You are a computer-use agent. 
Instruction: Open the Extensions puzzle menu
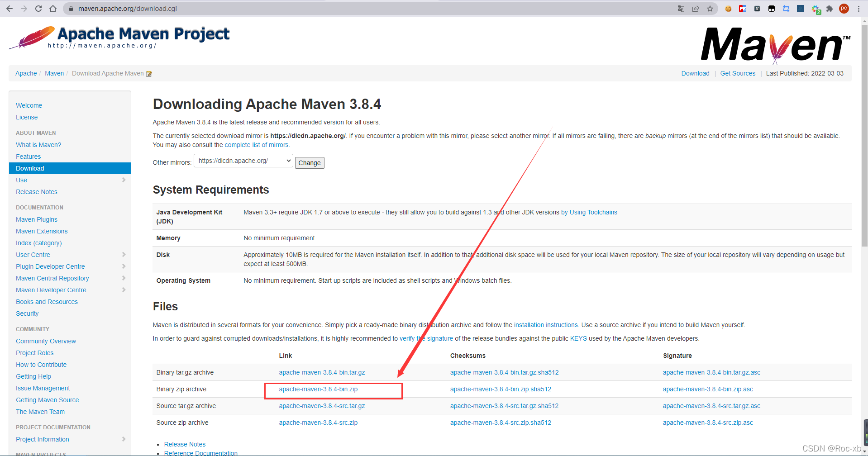(x=830, y=9)
